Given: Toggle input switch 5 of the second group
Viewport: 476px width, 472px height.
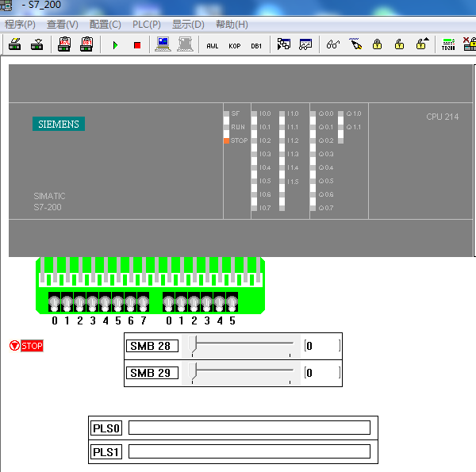Looking at the screenshot, I should click(232, 302).
